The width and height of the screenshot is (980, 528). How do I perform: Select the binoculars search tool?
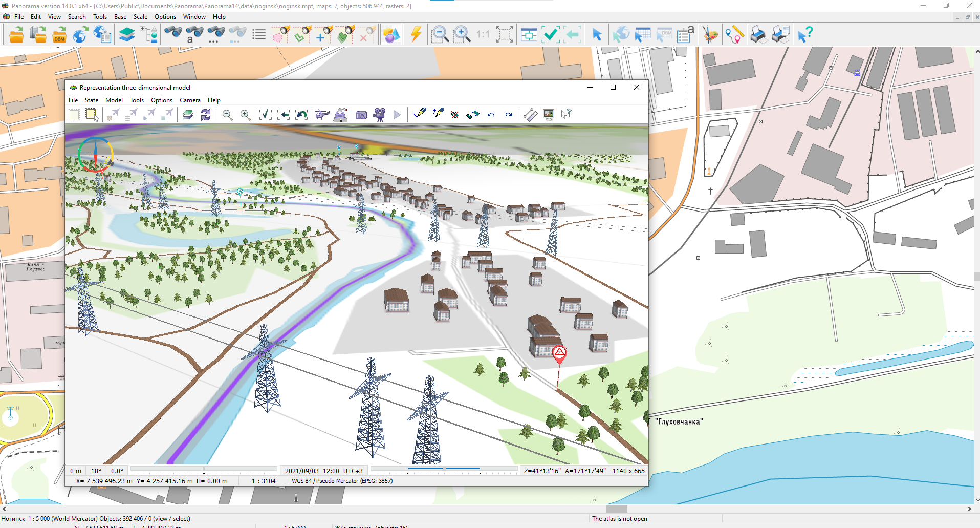[x=173, y=34]
